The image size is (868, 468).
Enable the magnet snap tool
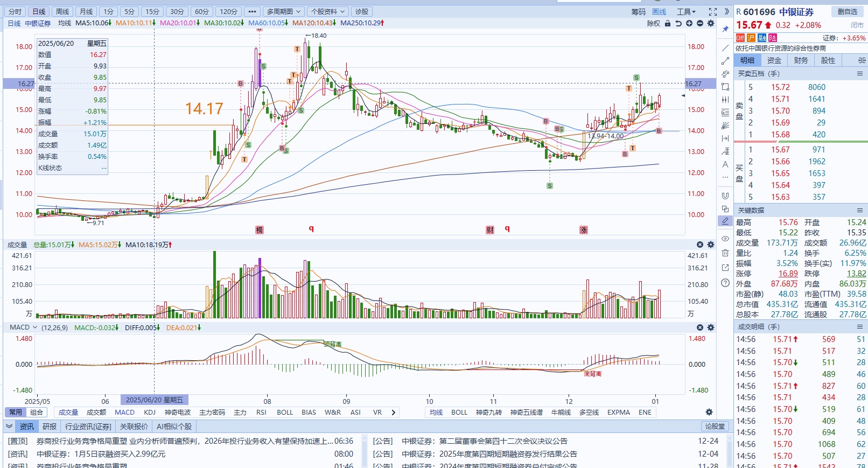point(725,195)
